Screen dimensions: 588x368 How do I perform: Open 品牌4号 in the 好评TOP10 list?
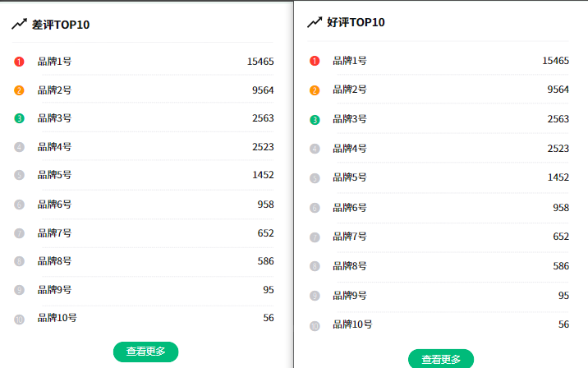350,149
